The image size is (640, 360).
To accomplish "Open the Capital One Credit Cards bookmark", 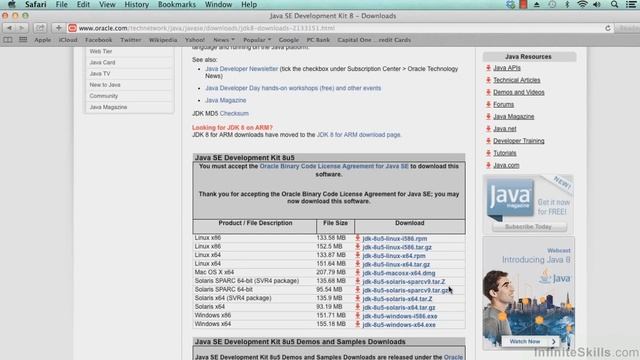I will click(x=374, y=40).
